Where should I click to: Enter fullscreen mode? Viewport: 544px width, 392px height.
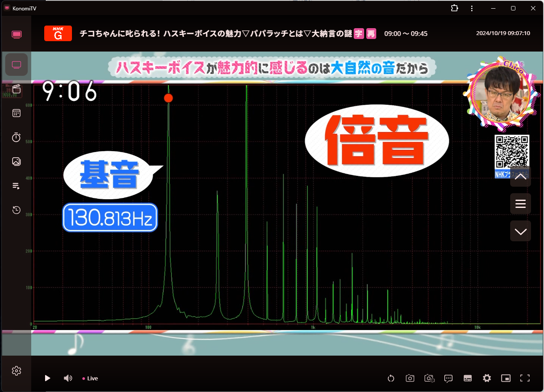point(525,378)
